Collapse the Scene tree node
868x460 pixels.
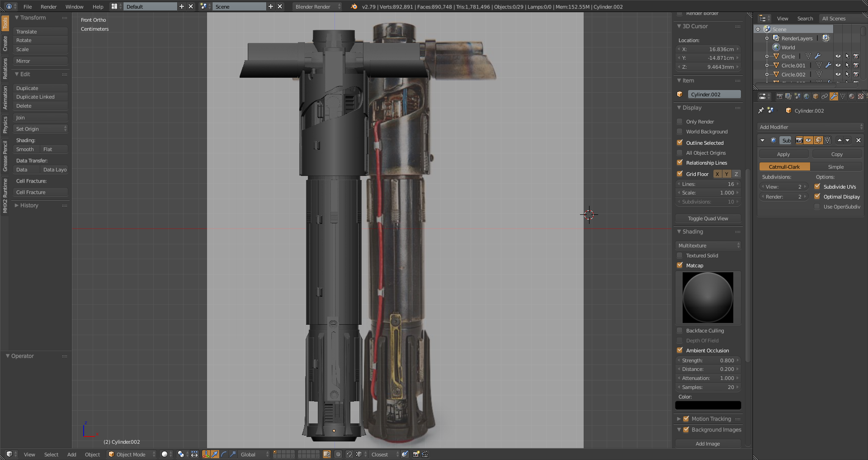[x=758, y=29]
